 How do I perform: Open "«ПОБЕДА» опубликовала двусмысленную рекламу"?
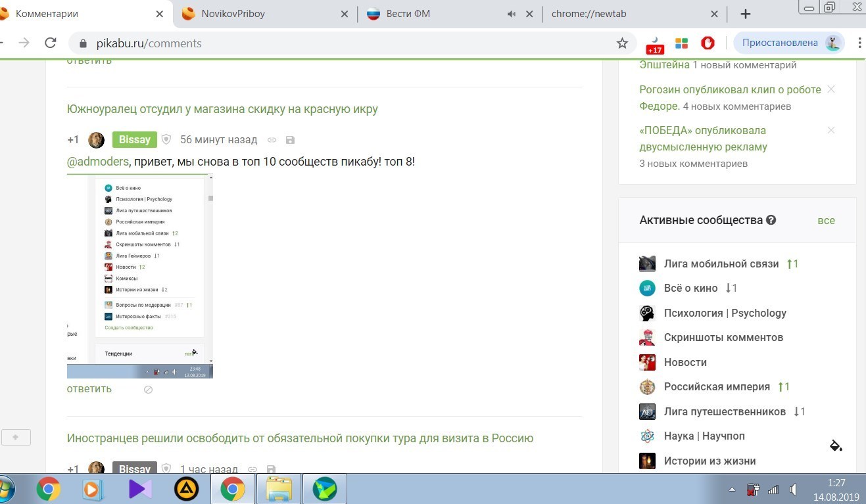click(x=704, y=139)
